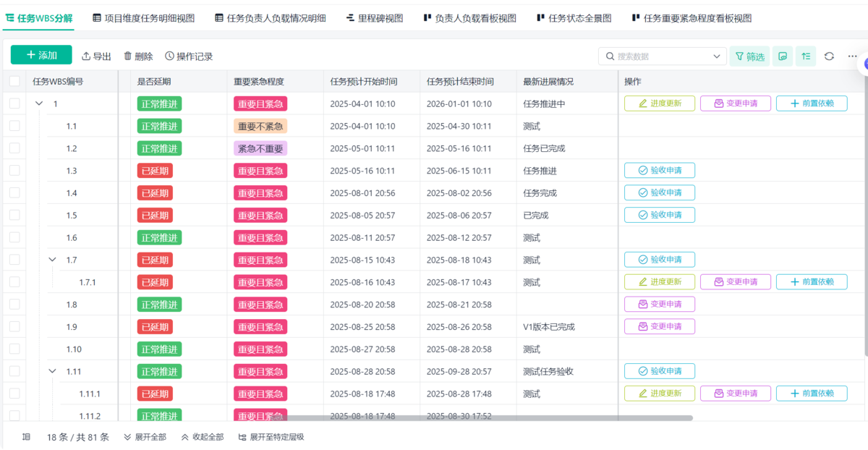Open the search box dropdown arrow
Screen dimensions: 868x450
[x=717, y=56]
